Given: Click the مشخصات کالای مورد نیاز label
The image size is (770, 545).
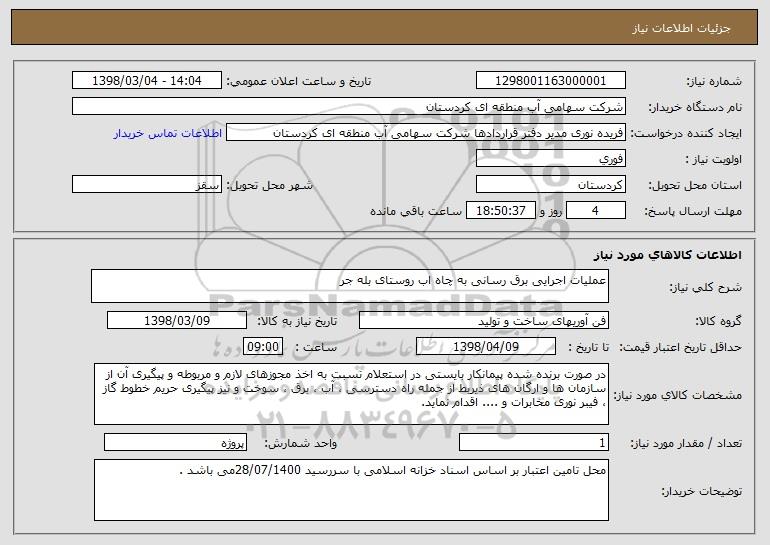Looking at the screenshot, I should 678,395.
